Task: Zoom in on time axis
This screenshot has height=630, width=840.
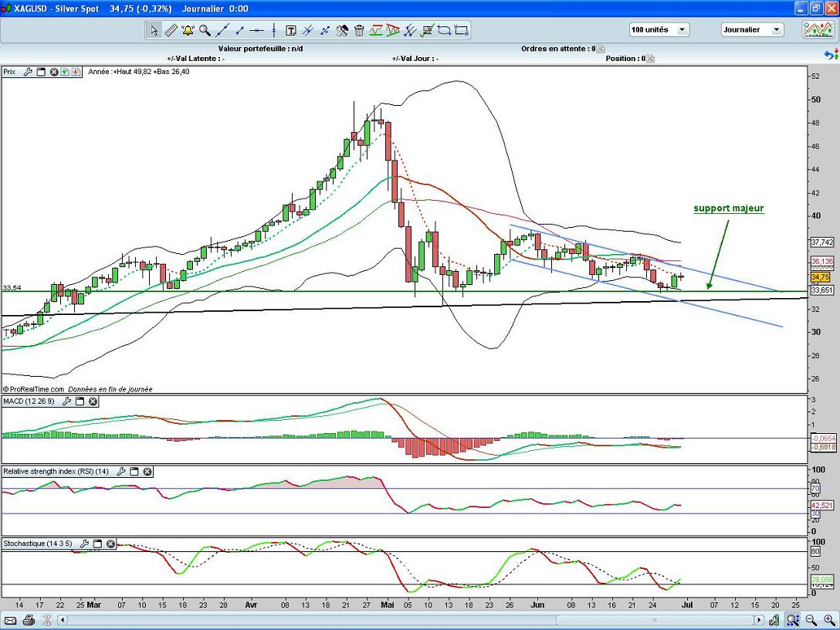Action: [x=828, y=620]
